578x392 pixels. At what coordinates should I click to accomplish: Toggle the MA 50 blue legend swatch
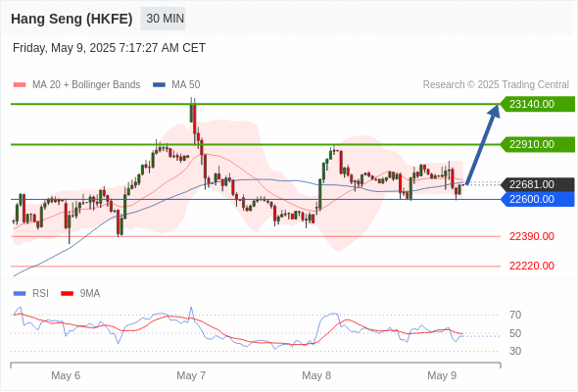coord(159,85)
